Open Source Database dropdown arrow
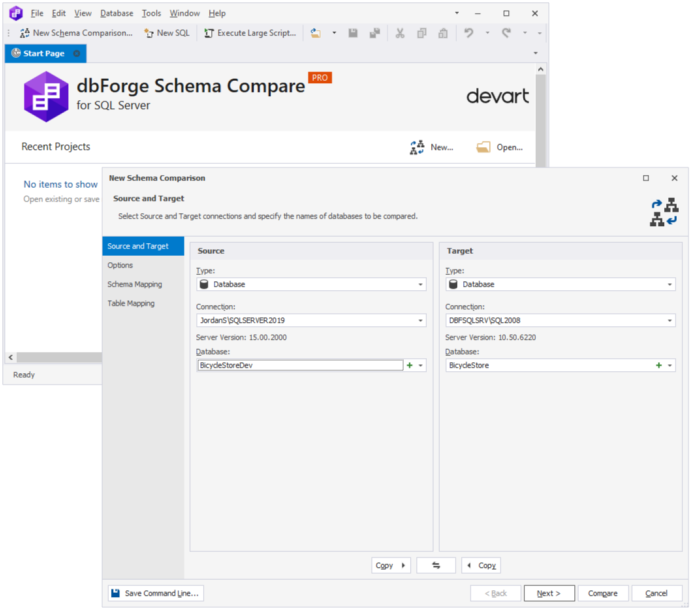Viewport: 696px width, 614px height. pos(420,365)
